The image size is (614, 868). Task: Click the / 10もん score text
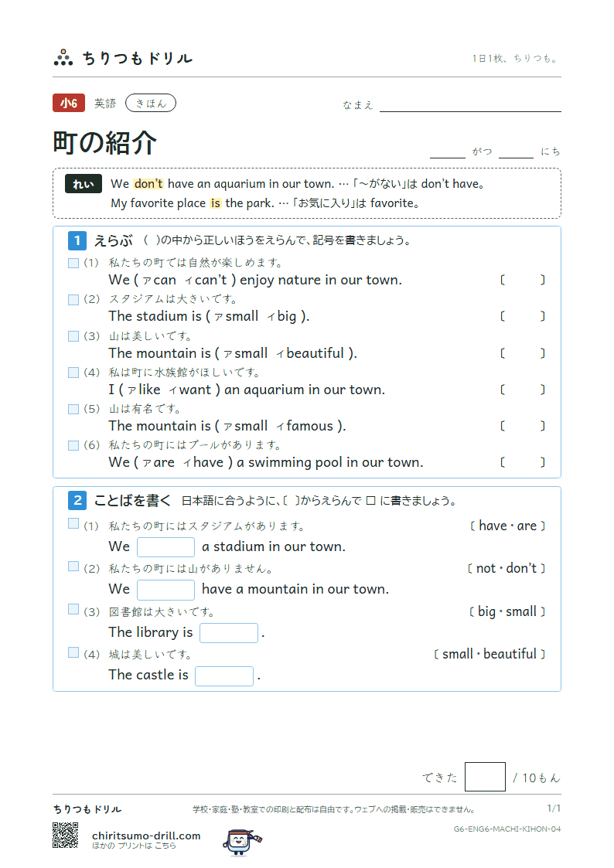click(x=537, y=778)
